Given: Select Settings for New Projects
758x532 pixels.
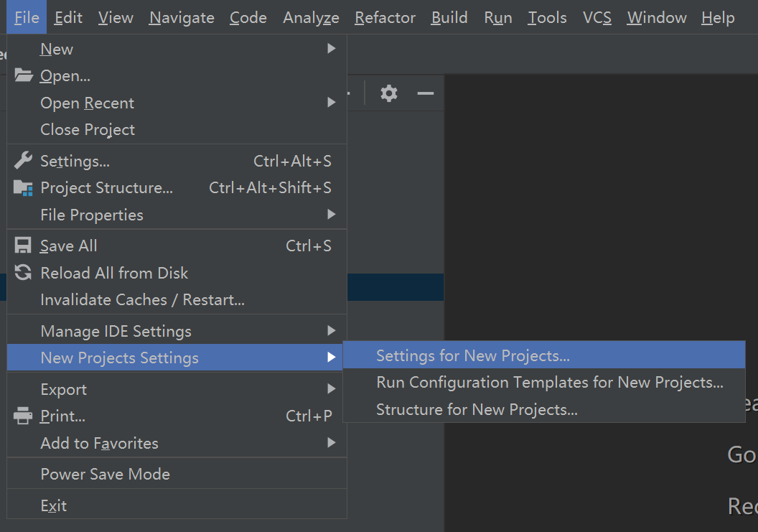Looking at the screenshot, I should point(473,355).
